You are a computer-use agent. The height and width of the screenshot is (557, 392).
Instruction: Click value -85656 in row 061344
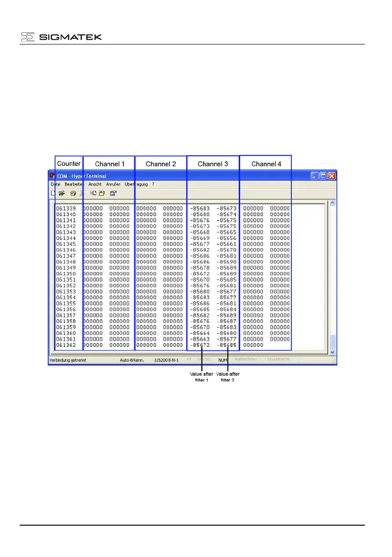226,238
